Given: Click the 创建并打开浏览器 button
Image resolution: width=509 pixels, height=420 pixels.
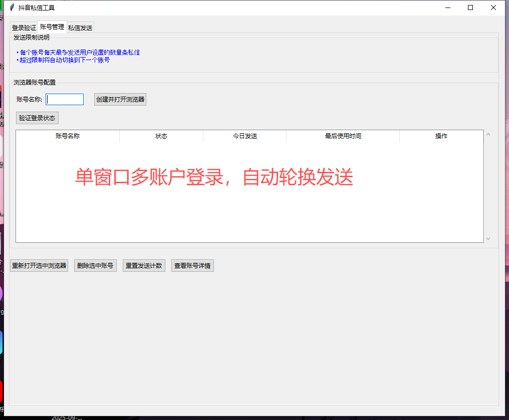Looking at the screenshot, I should click(120, 99).
